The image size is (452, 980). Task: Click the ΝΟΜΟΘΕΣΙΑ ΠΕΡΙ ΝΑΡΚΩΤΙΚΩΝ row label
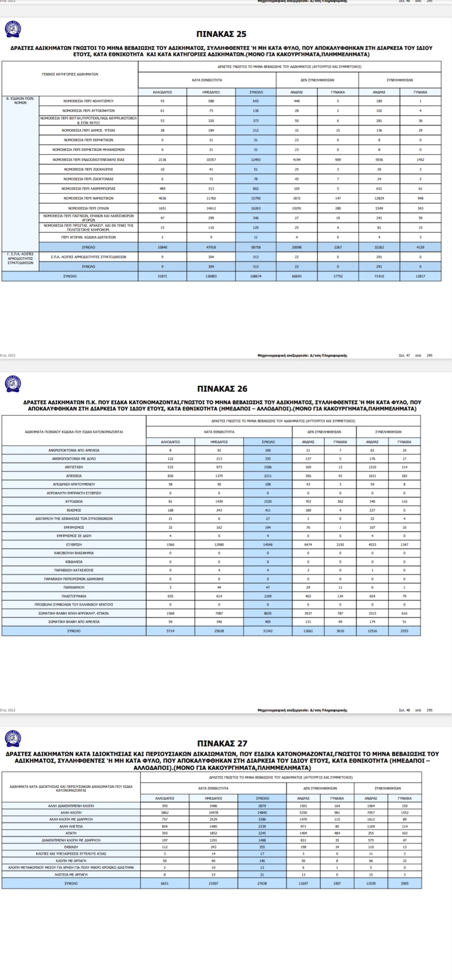[x=89, y=198]
